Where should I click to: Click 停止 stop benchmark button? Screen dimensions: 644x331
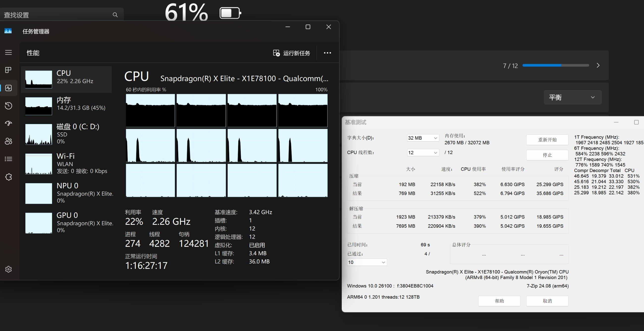547,155
